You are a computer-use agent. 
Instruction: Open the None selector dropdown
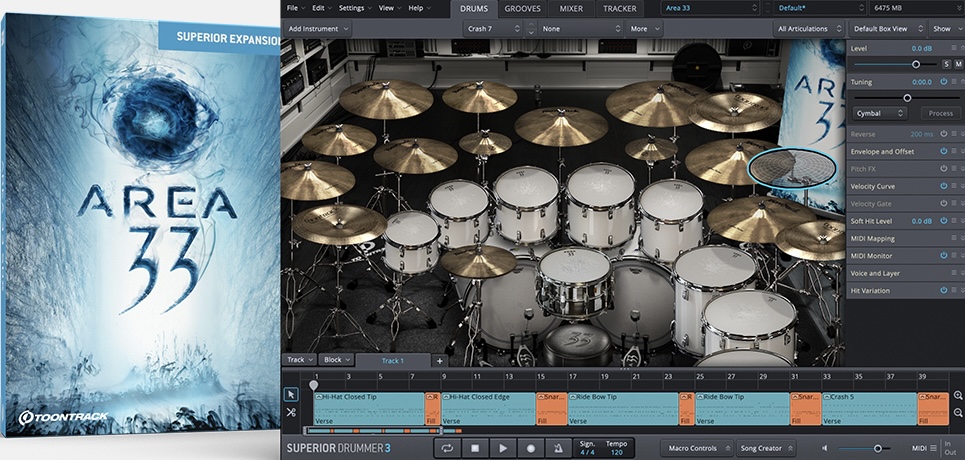coord(581,28)
